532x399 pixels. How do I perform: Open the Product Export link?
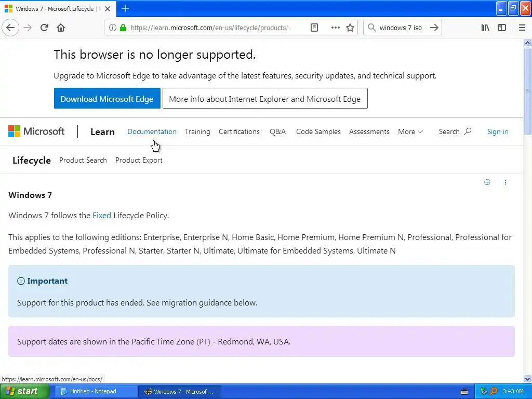point(139,160)
